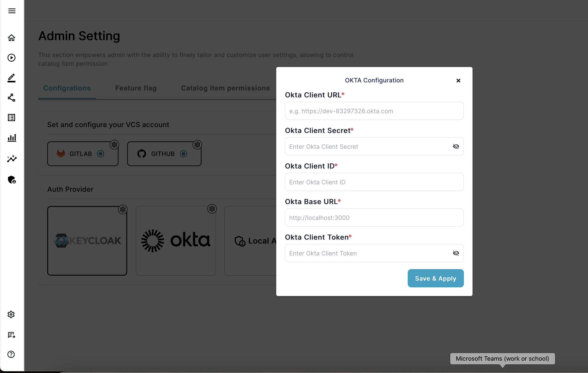The image size is (588, 373).
Task: Show the Okta Client Token value
Action: [456, 253]
